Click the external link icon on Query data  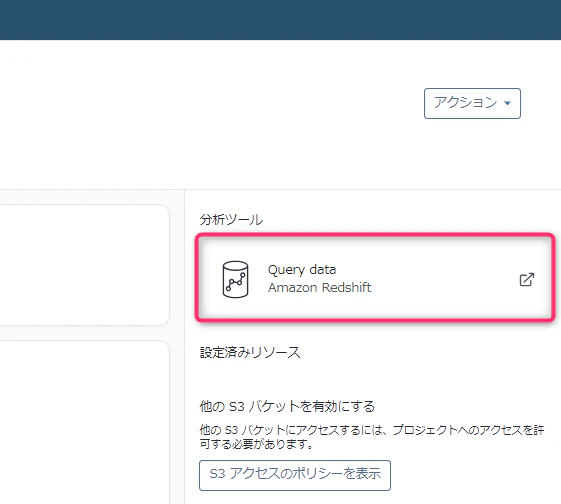527,280
